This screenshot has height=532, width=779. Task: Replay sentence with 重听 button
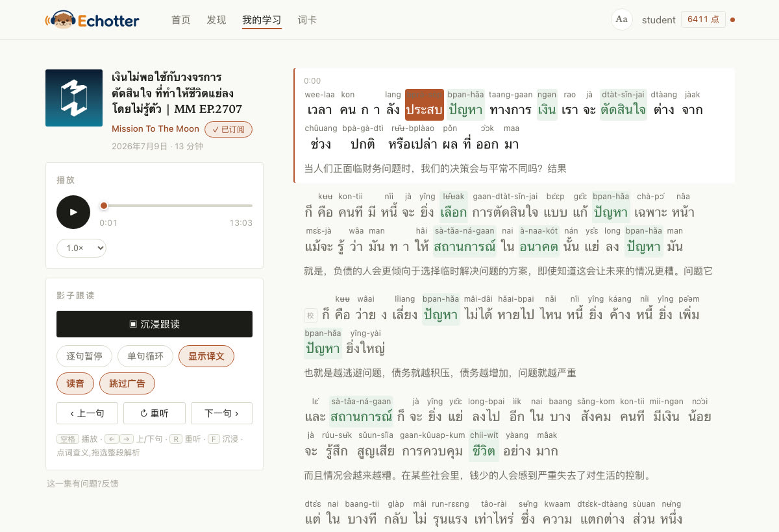point(155,413)
